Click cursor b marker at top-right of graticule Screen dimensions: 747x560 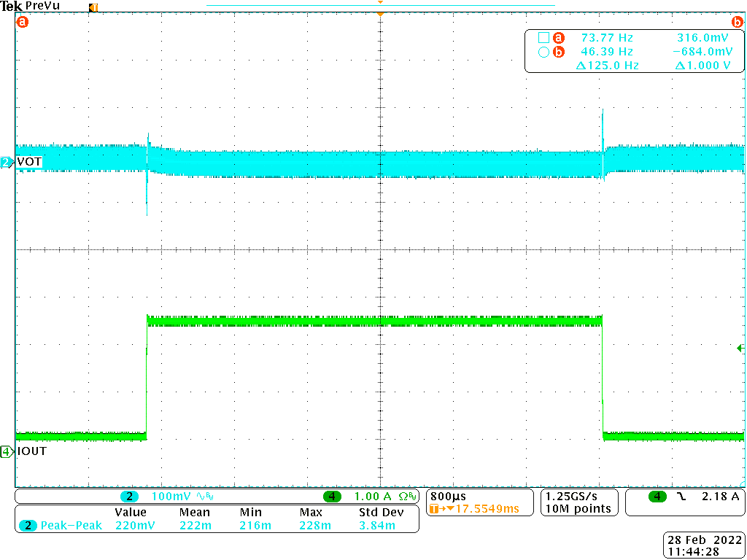737,22
